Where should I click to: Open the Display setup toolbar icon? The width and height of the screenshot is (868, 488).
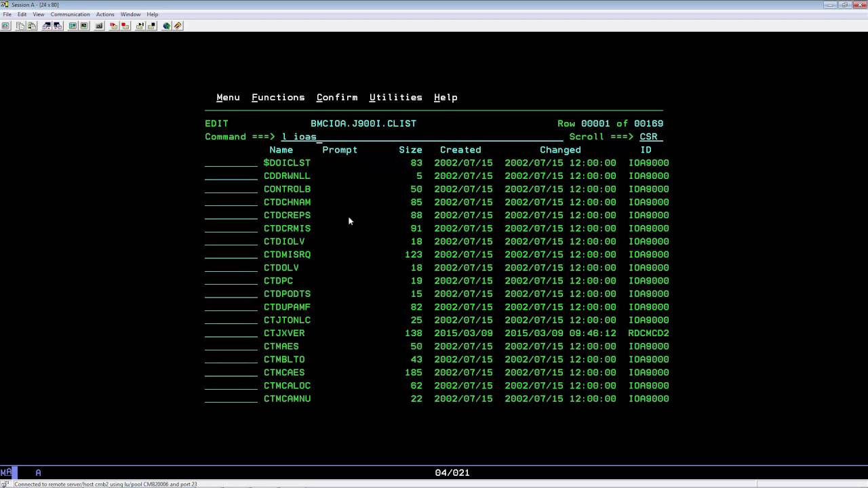tap(73, 26)
